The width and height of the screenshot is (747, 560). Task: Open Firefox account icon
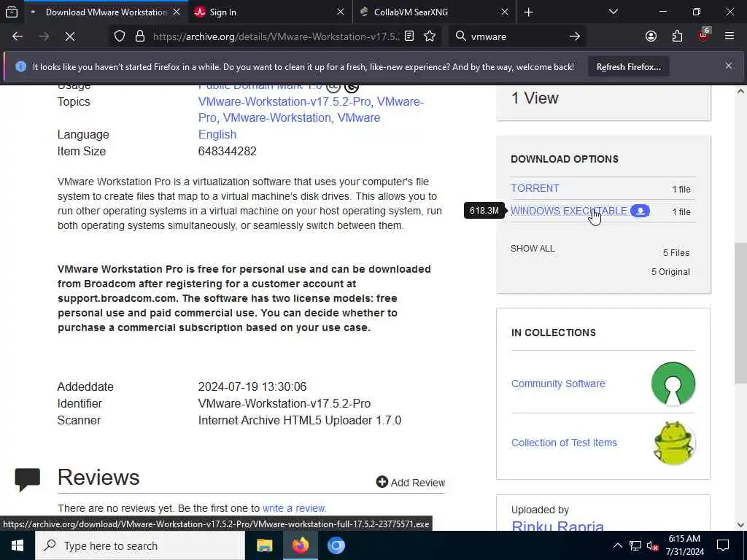click(x=651, y=36)
